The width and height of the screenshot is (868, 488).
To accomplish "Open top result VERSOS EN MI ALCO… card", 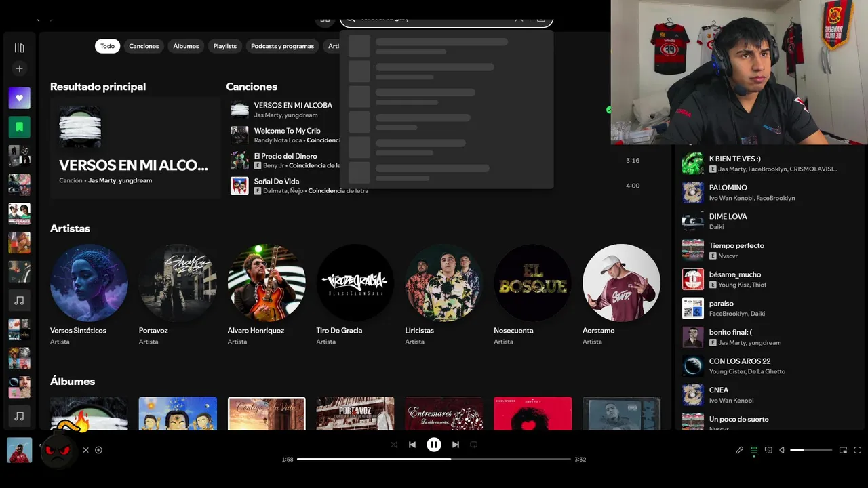I will (135, 147).
